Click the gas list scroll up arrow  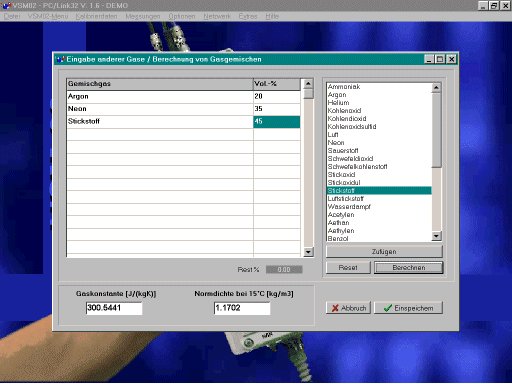point(436,88)
